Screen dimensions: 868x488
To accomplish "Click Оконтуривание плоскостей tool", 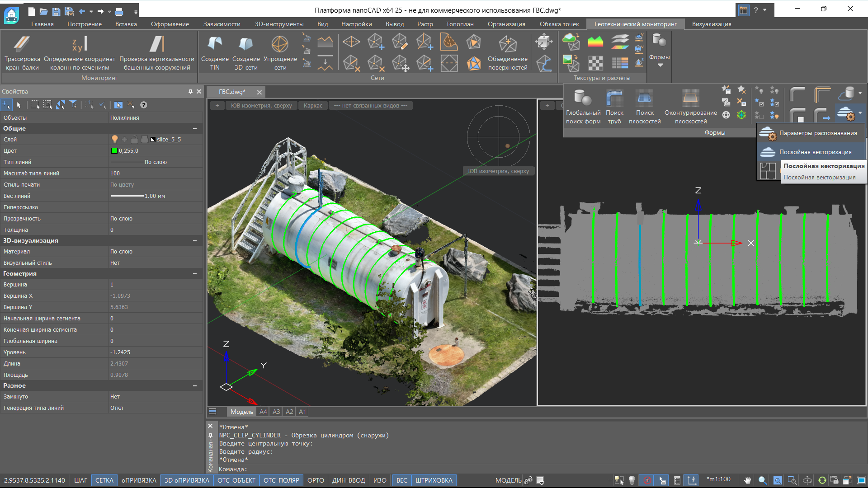I will (x=690, y=99).
